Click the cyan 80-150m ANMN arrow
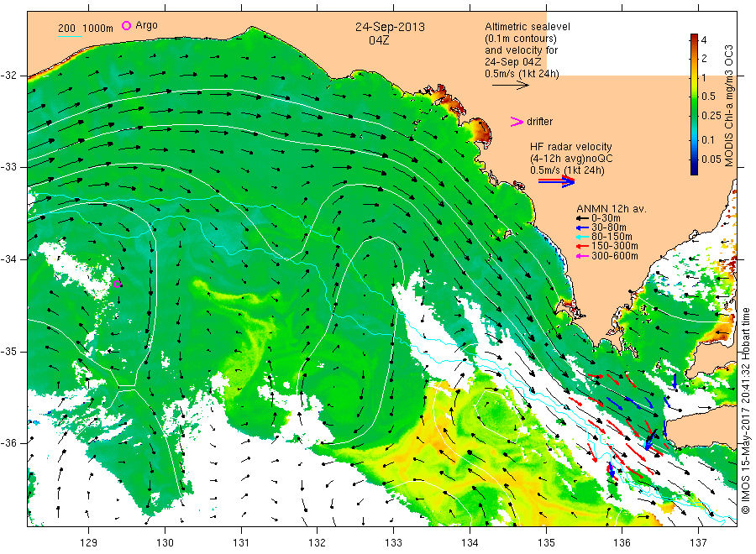756x554 pixels. pos(582,237)
